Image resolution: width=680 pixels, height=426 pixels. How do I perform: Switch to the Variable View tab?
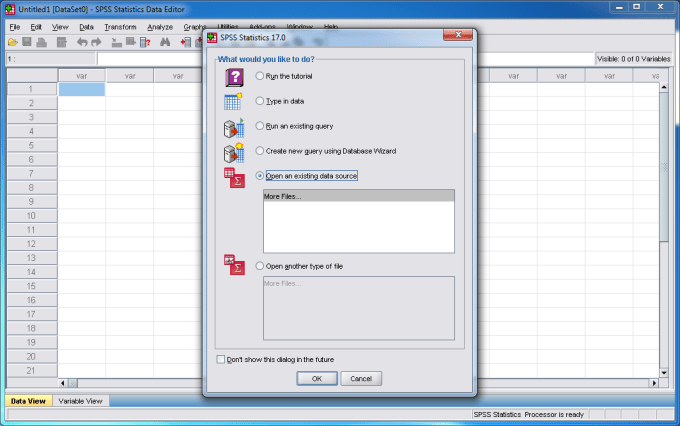(x=81, y=401)
